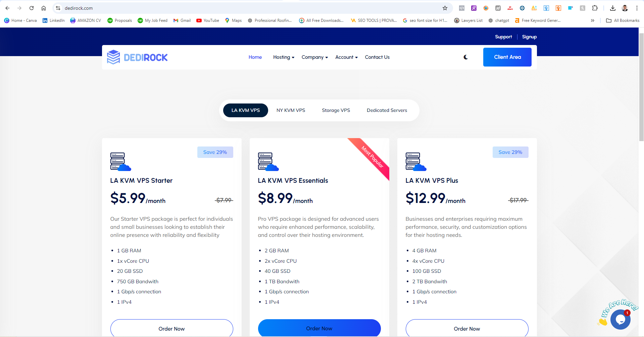Toggle dark mode with the moon icon

(x=466, y=57)
